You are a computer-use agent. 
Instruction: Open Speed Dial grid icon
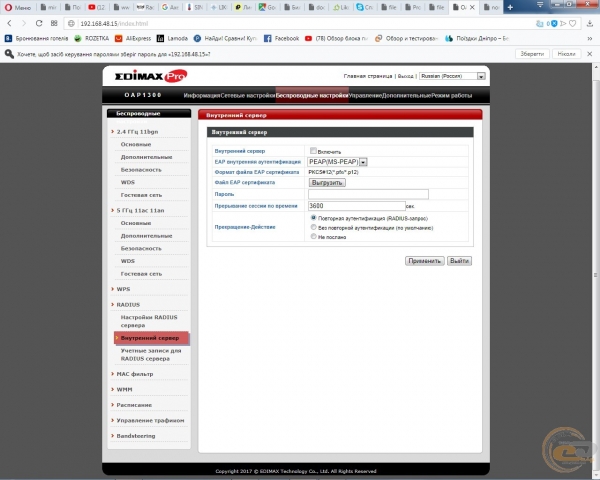pos(54,23)
